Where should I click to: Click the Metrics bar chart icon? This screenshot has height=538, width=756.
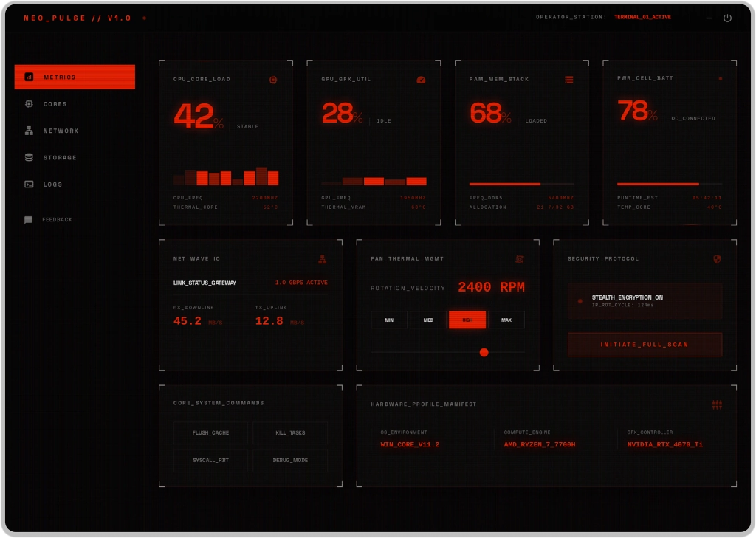(x=29, y=77)
